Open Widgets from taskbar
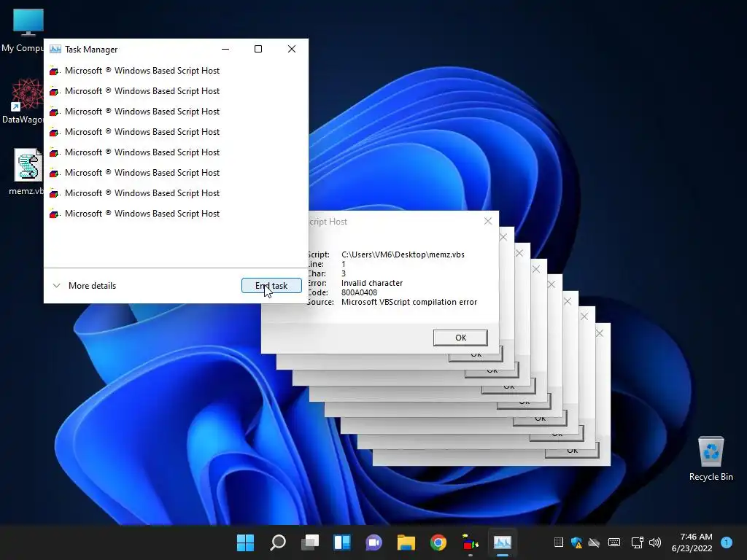 coord(342,542)
